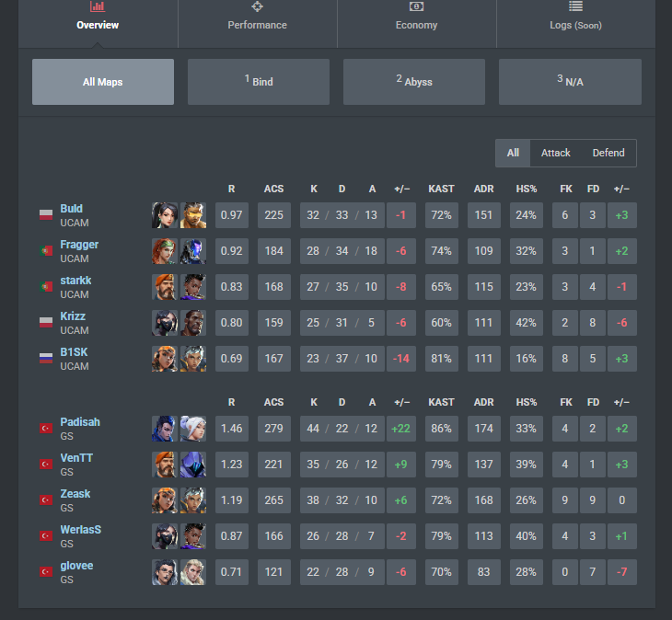Open the Logs (Soon) tab
672x620 pixels.
(x=575, y=24)
